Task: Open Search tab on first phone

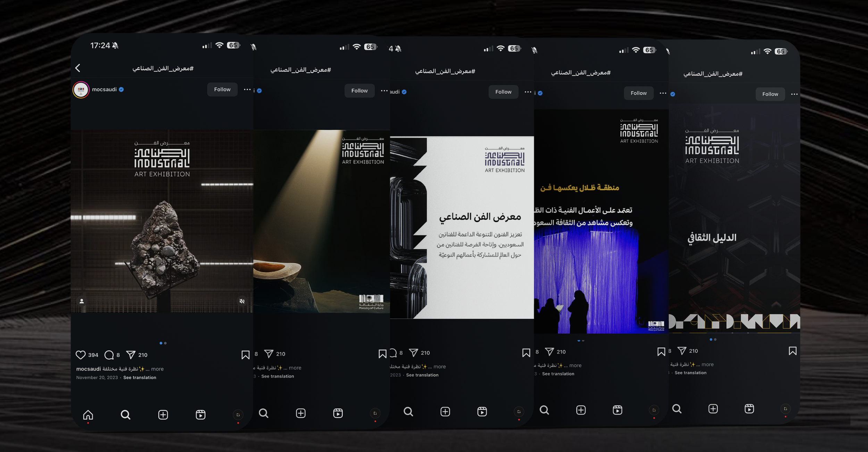Action: [125, 415]
